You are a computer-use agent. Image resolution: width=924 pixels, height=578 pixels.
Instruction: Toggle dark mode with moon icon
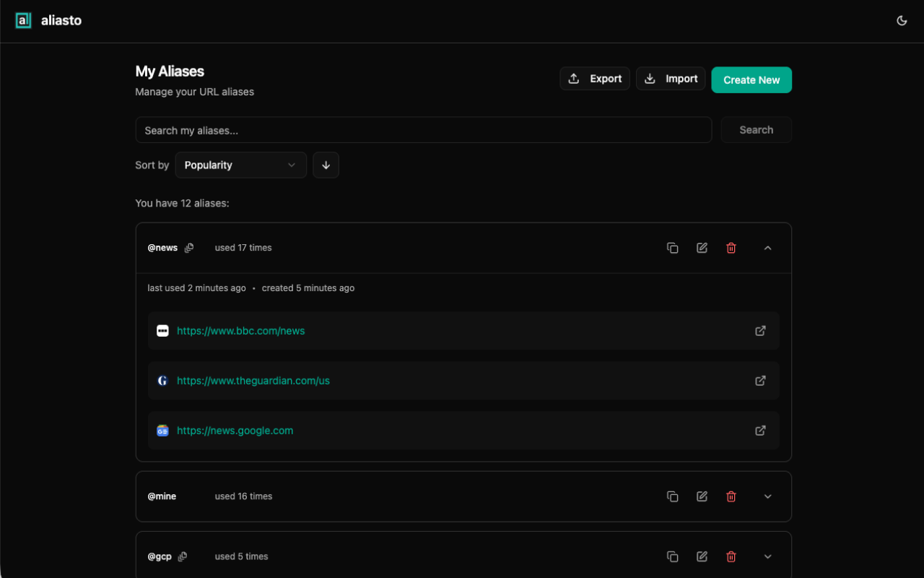(x=902, y=21)
